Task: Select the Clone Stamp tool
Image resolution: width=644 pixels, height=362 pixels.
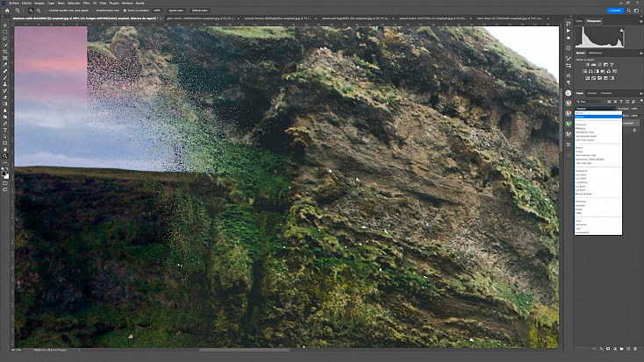Action: 5,84
